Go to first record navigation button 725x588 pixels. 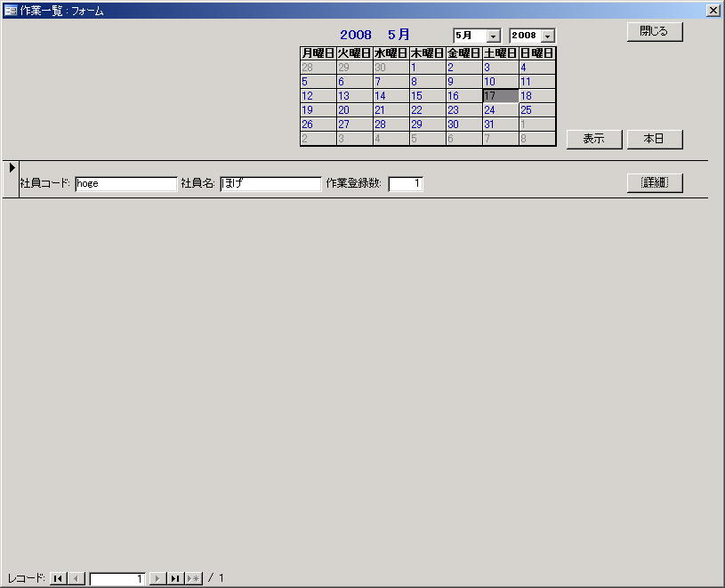[x=58, y=578]
